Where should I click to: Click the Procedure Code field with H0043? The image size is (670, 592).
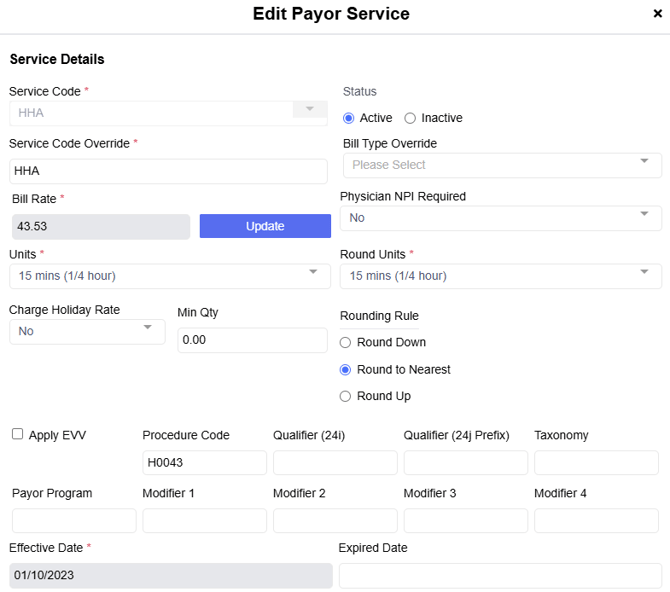pos(205,462)
